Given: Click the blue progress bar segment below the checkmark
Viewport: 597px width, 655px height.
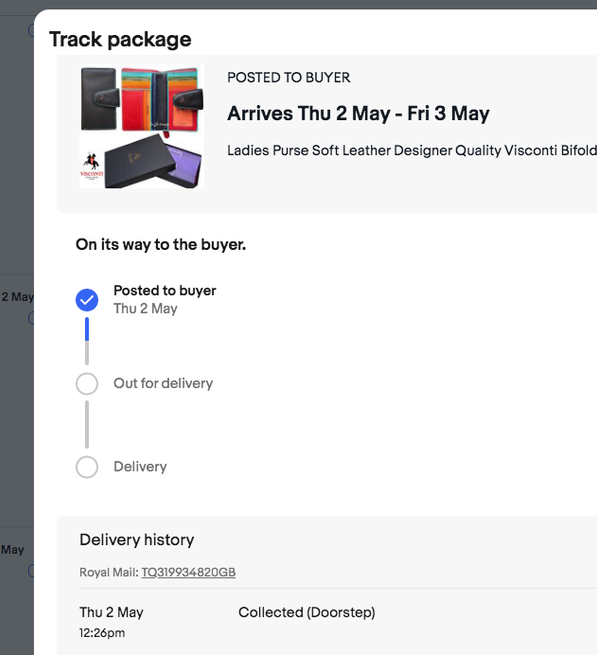Looking at the screenshot, I should pyautogui.click(x=87, y=329).
